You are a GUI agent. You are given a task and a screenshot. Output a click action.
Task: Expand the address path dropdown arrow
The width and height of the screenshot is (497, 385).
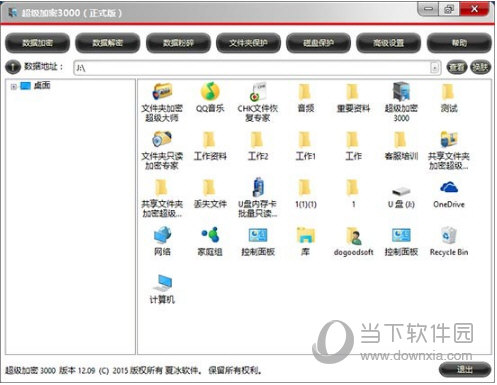point(434,68)
